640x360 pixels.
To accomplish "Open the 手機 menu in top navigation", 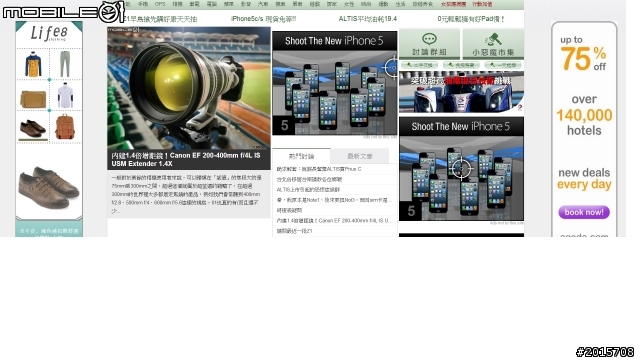I will 143,4.
